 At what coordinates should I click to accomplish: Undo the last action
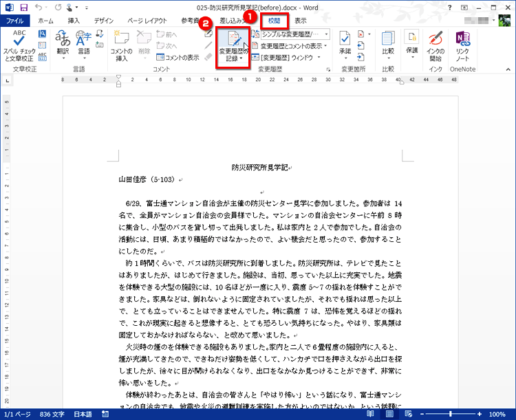39,8
